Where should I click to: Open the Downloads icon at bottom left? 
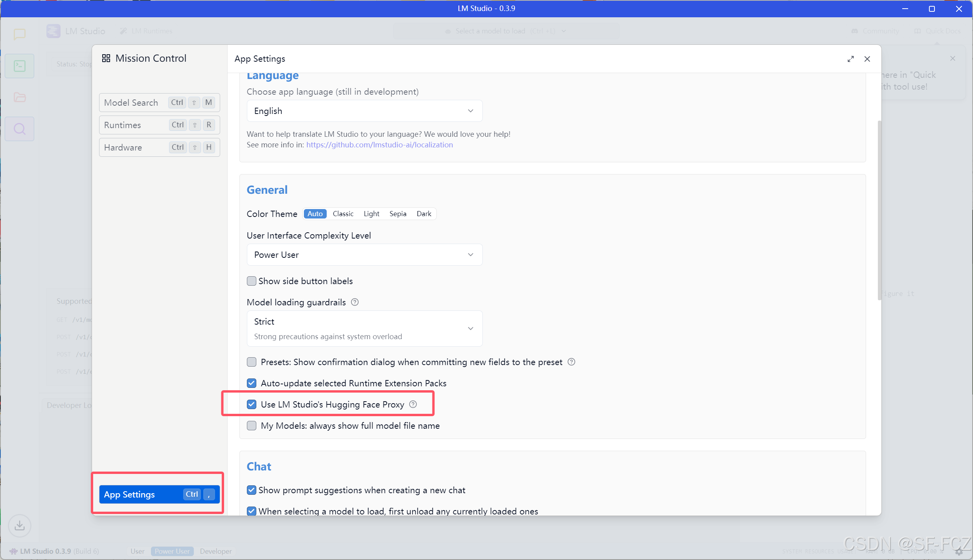coord(19,525)
